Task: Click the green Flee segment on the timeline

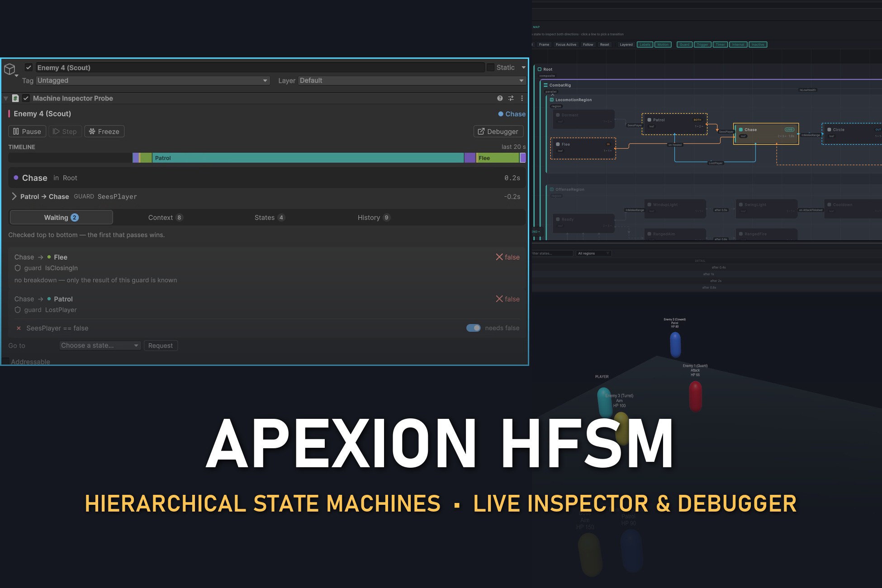Action: pyautogui.click(x=497, y=158)
